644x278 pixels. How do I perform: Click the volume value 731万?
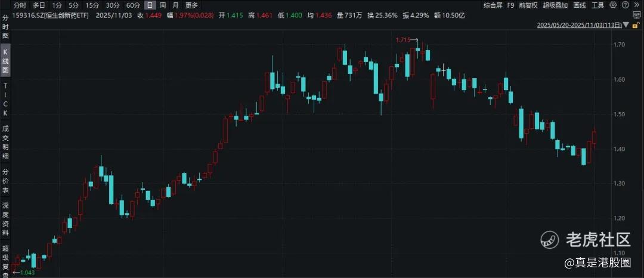click(354, 16)
